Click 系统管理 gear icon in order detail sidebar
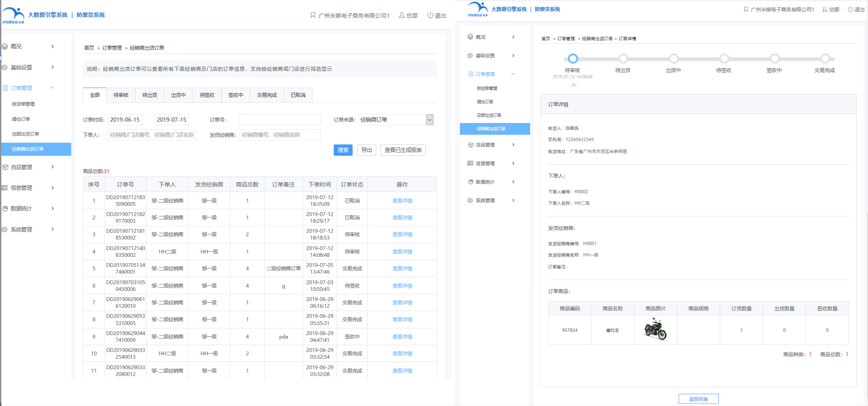 [470, 201]
